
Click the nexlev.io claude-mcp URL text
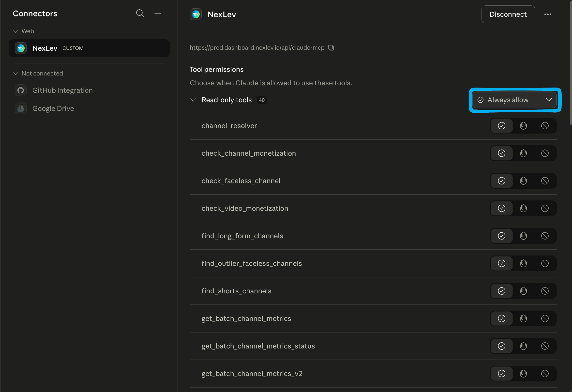click(x=257, y=47)
